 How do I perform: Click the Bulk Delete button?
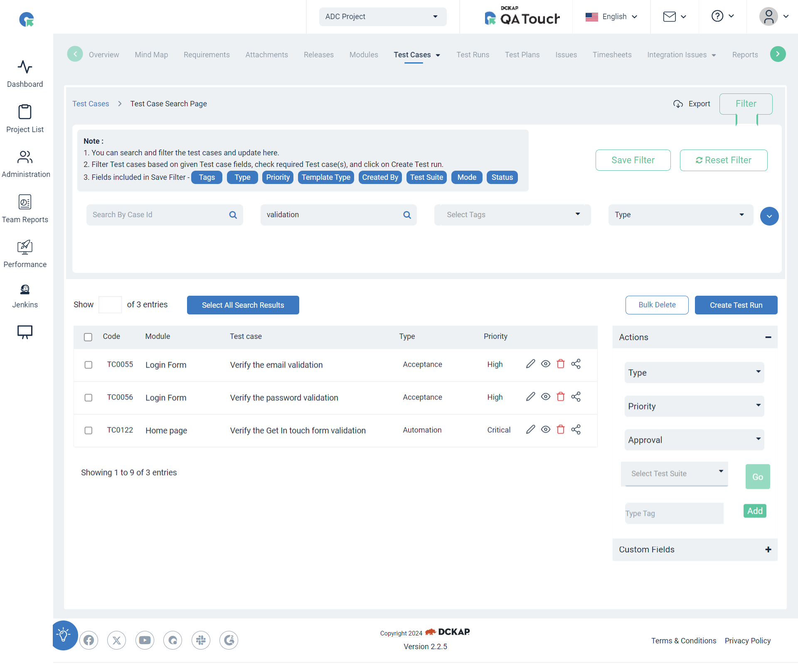[x=657, y=305]
